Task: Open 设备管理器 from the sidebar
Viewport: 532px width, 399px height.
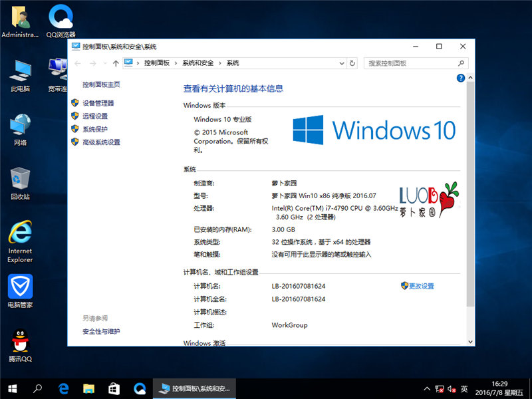Action: tap(98, 103)
